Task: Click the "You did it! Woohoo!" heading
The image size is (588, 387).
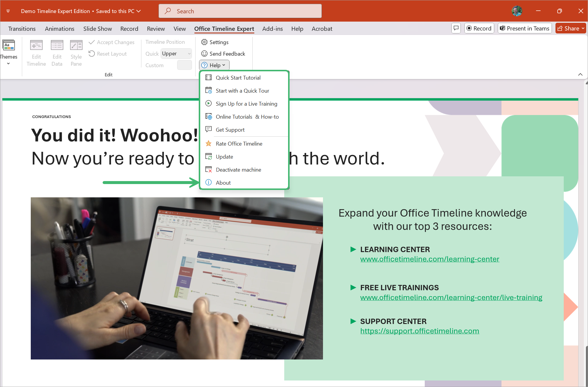Action: pos(115,136)
